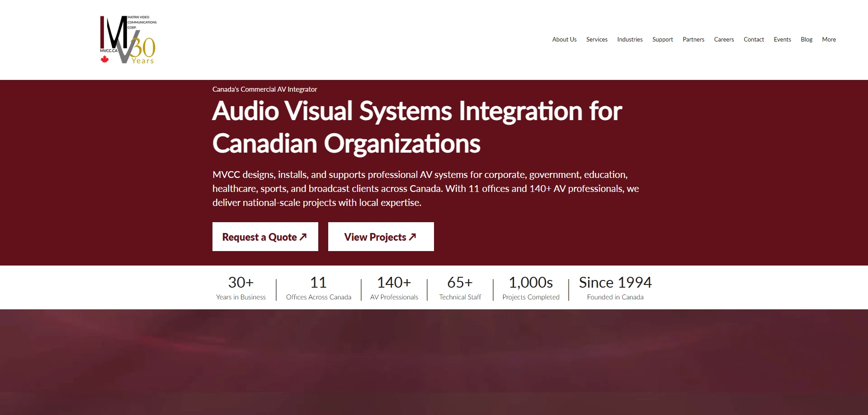Click the arrow icon on View Projects
Screen dimensions: 868x415
tap(412, 237)
